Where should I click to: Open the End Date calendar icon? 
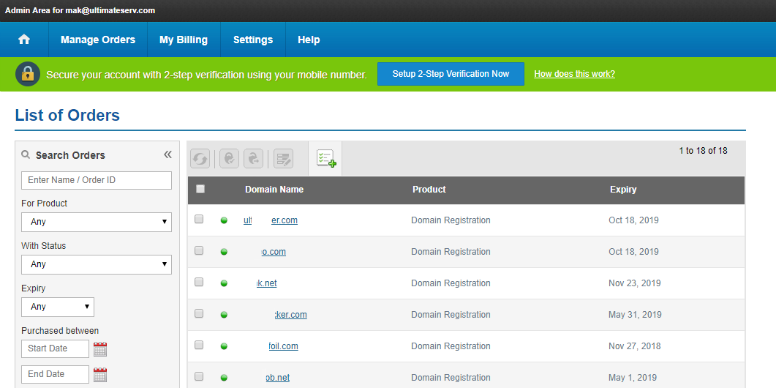(100, 374)
